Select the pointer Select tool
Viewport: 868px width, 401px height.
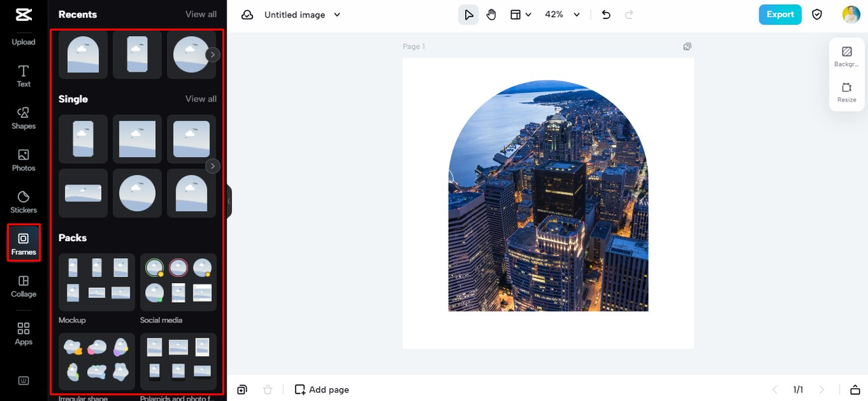coord(469,14)
